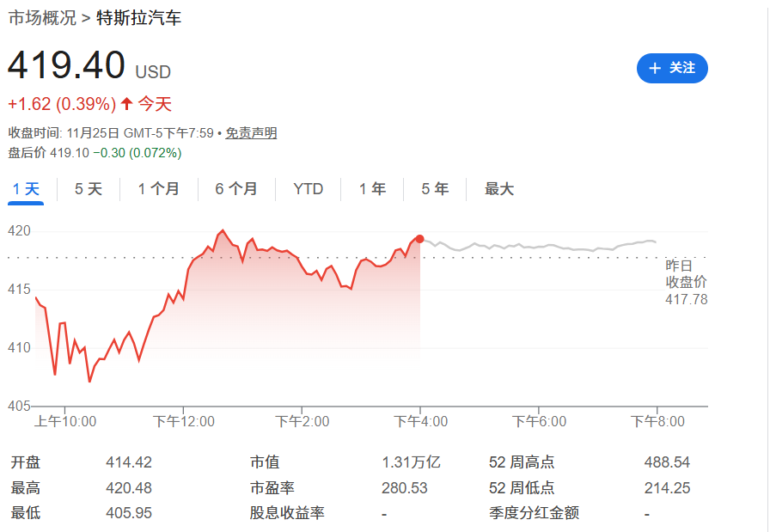The height and width of the screenshot is (532, 770).
Task: View the YTD performance tab
Action: click(307, 188)
